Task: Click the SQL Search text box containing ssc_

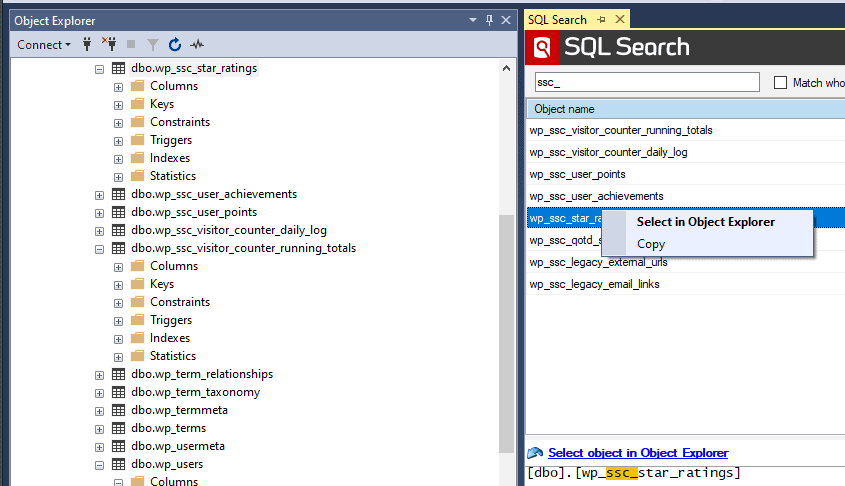Action: [x=647, y=82]
